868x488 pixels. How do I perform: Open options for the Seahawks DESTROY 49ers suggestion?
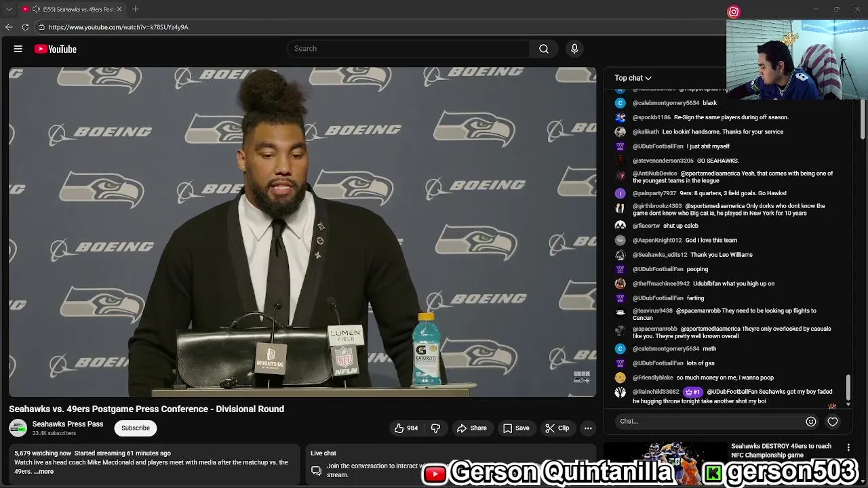(x=848, y=447)
